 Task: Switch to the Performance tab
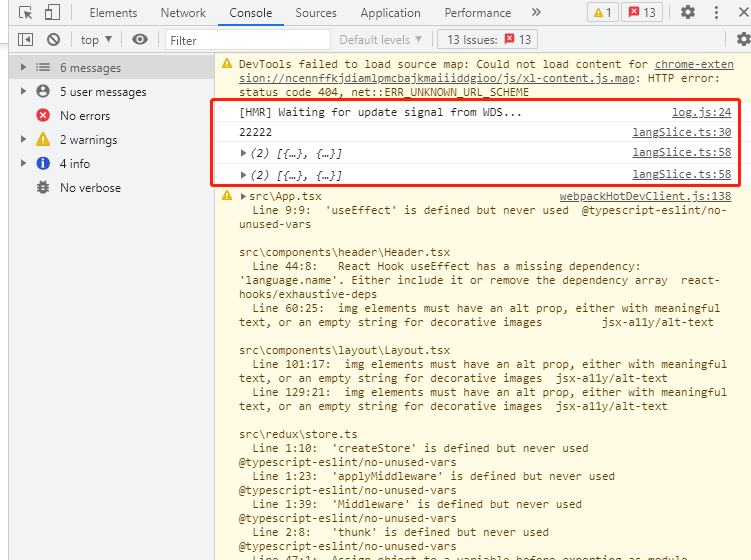[x=478, y=13]
